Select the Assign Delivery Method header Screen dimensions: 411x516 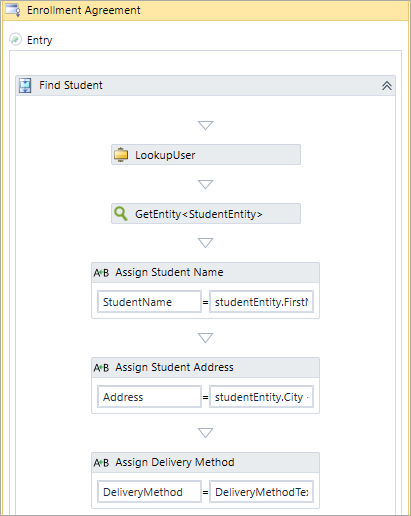point(205,463)
